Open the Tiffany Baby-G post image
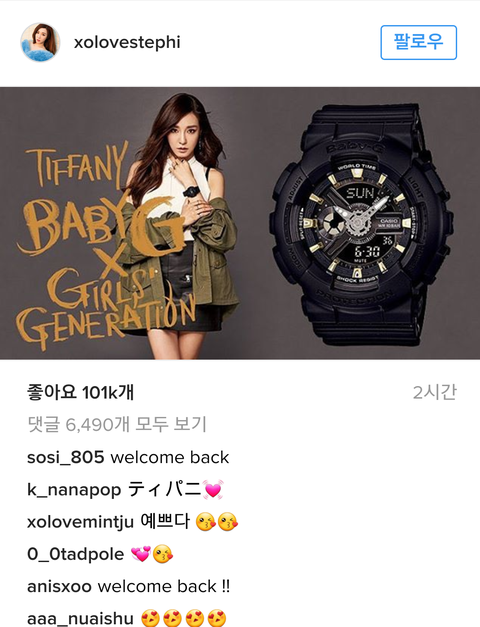Screen dimensions: 480x627 [x=240, y=223]
